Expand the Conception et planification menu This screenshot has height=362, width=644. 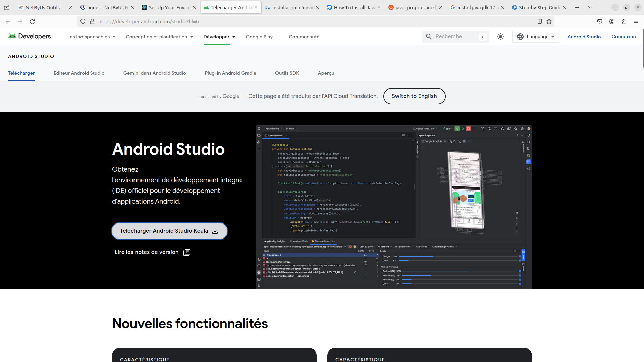click(160, 37)
